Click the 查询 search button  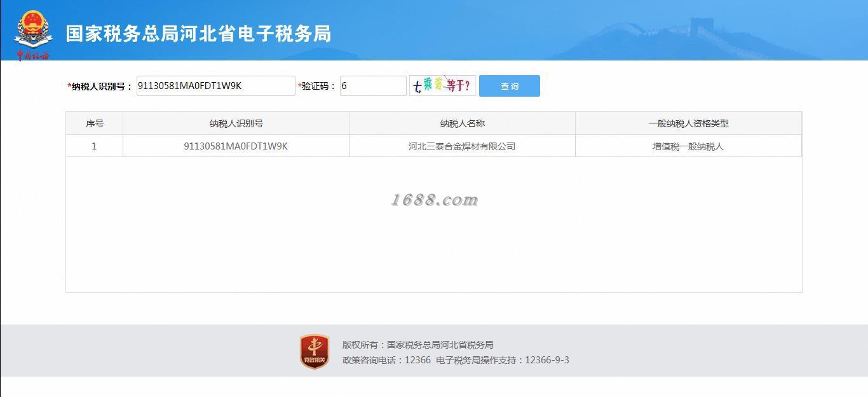tap(510, 86)
